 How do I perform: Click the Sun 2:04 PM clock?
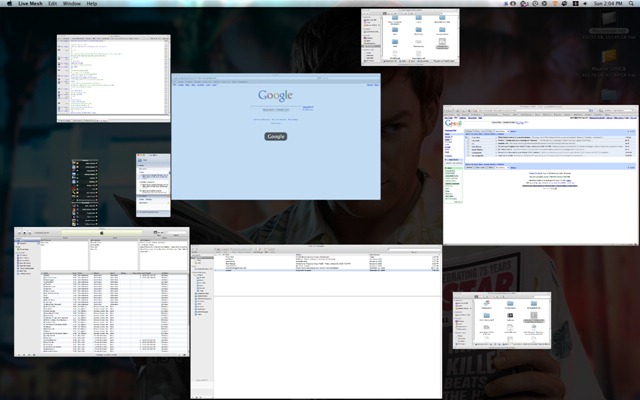(608, 3)
